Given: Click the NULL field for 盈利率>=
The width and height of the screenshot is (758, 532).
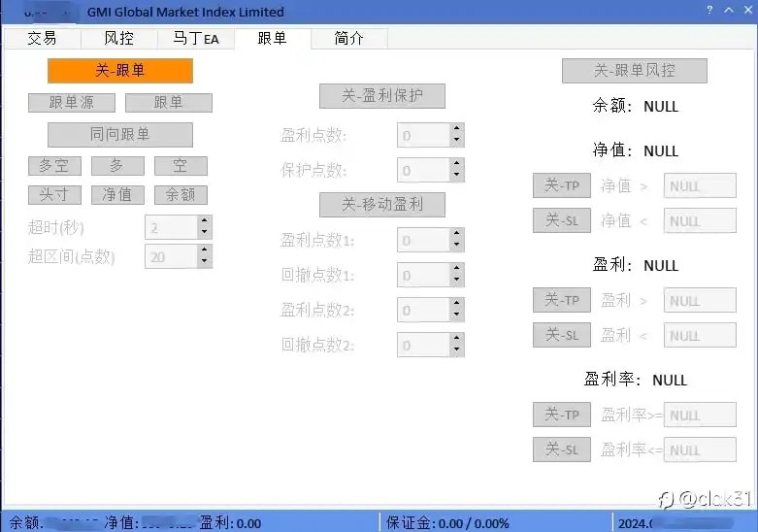Looking at the screenshot, I should (x=700, y=415).
